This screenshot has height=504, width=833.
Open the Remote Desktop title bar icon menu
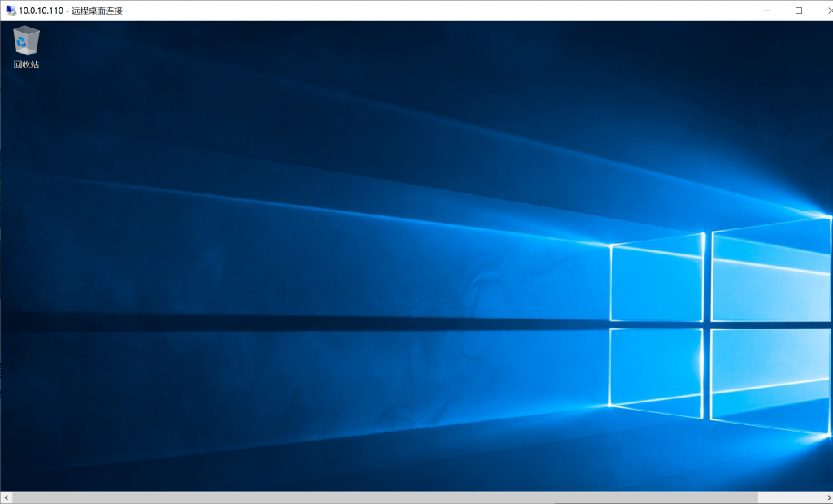(11, 11)
